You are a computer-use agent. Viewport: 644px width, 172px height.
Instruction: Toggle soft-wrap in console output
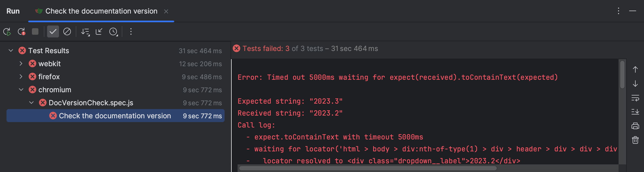(x=635, y=98)
